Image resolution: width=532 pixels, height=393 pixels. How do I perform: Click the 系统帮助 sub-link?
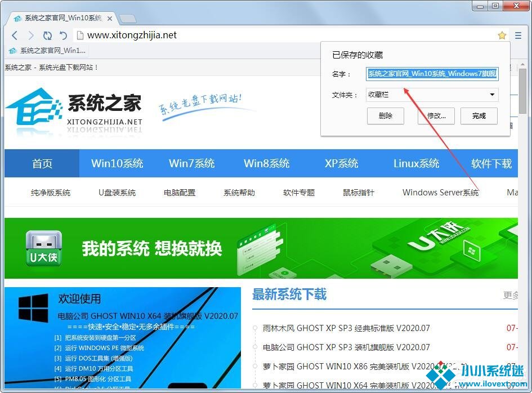(x=239, y=193)
